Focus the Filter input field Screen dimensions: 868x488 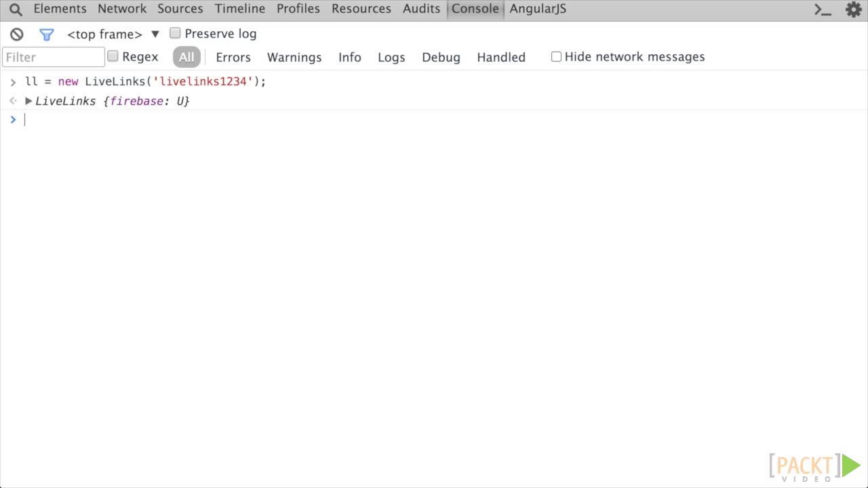[x=54, y=57]
